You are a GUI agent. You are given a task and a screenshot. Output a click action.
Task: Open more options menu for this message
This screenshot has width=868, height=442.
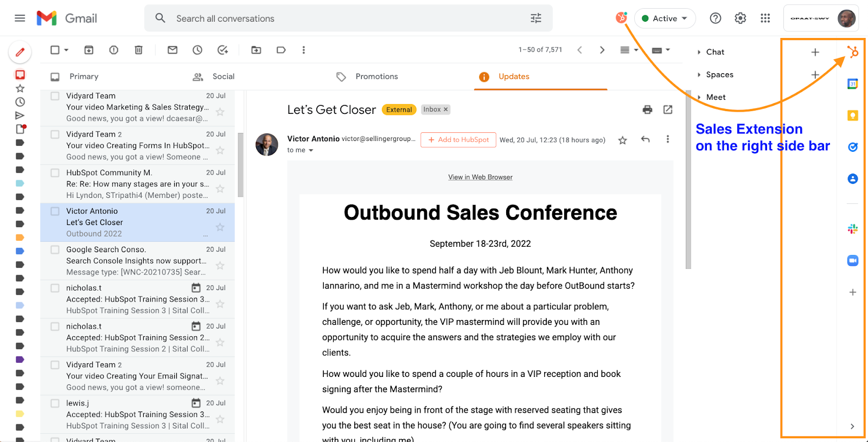pyautogui.click(x=668, y=139)
